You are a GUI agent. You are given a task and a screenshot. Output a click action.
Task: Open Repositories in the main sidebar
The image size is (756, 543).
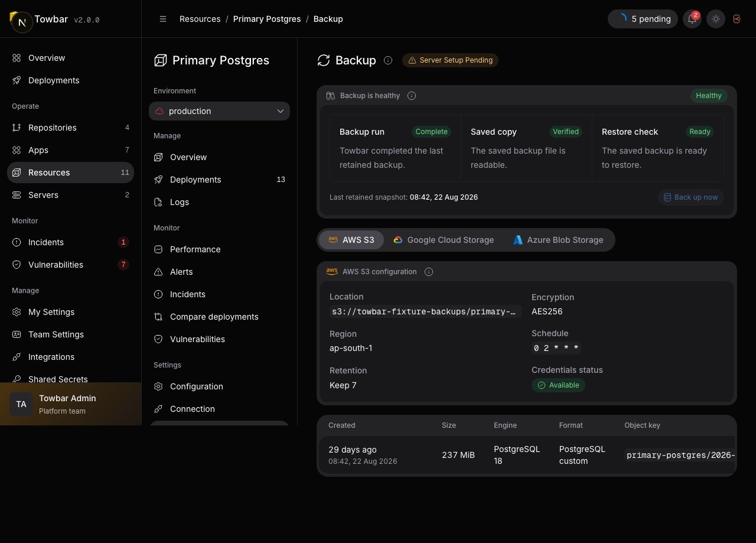[x=70, y=128]
